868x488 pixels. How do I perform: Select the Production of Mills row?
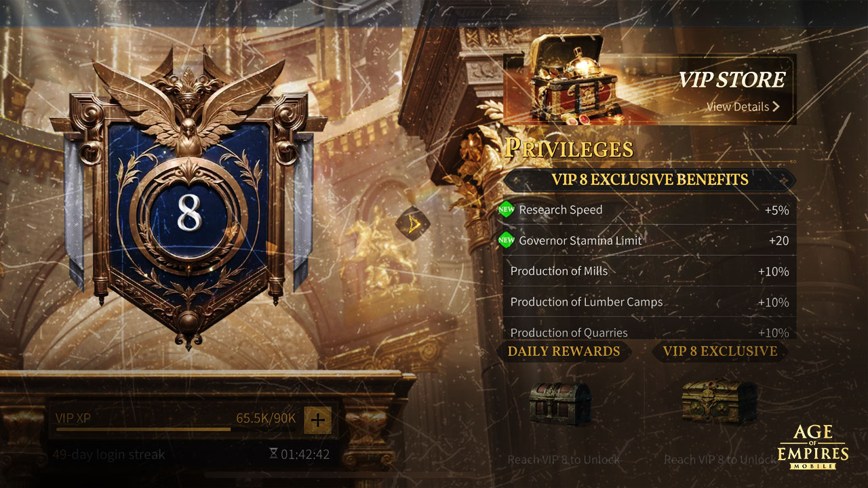650,271
